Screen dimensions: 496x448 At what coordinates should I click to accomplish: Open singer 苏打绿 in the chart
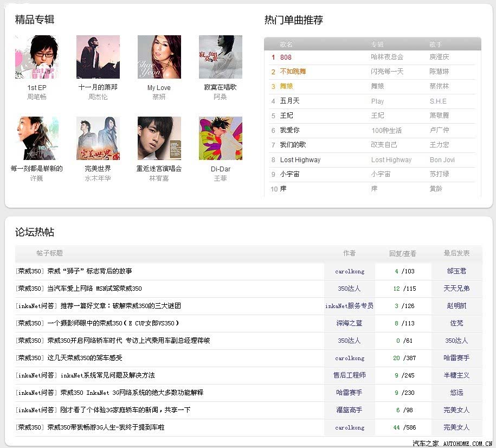point(440,174)
